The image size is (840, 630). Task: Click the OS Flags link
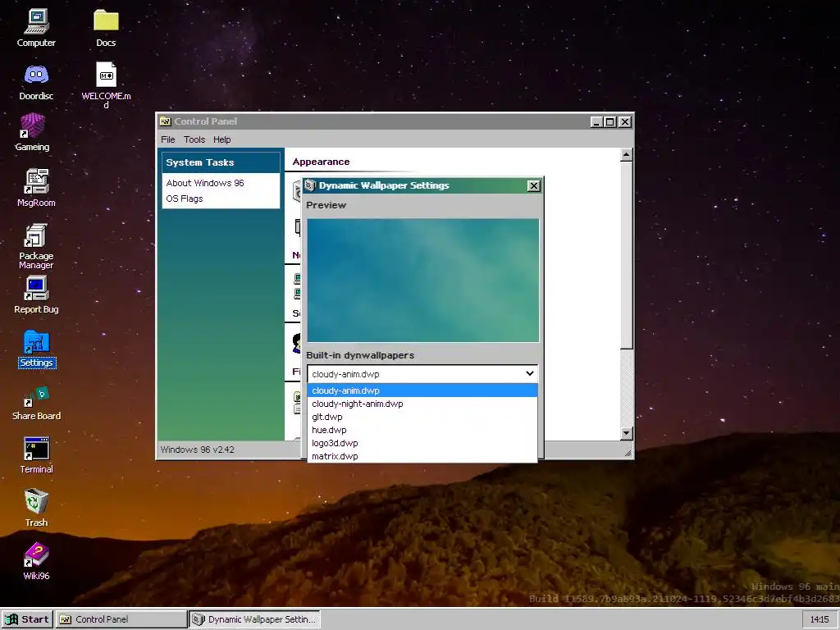click(185, 199)
